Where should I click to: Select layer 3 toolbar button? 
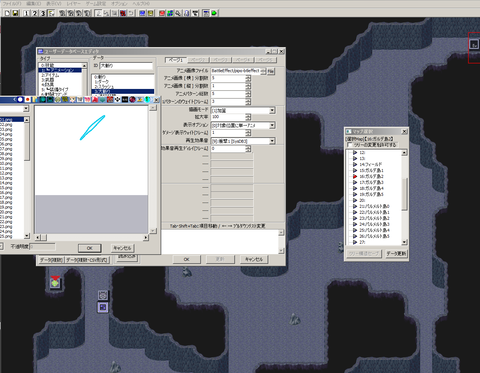pos(43,13)
